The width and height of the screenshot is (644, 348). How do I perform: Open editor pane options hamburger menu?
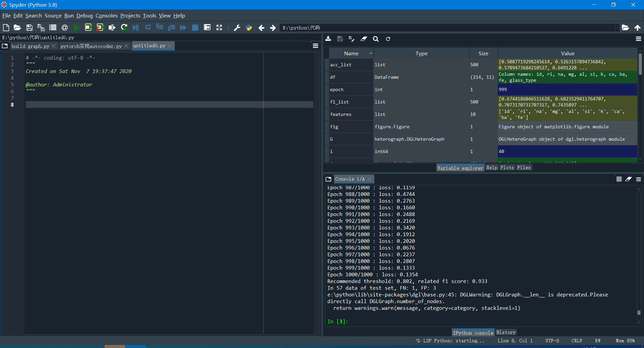[316, 46]
